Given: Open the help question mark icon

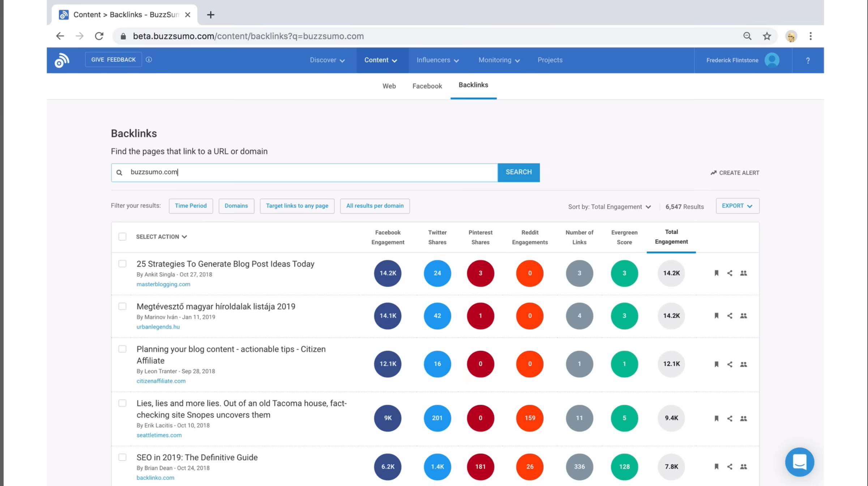Looking at the screenshot, I should pos(808,60).
